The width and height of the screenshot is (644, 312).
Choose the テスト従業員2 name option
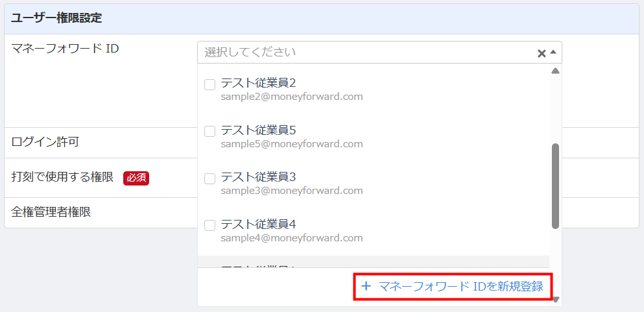[258, 83]
